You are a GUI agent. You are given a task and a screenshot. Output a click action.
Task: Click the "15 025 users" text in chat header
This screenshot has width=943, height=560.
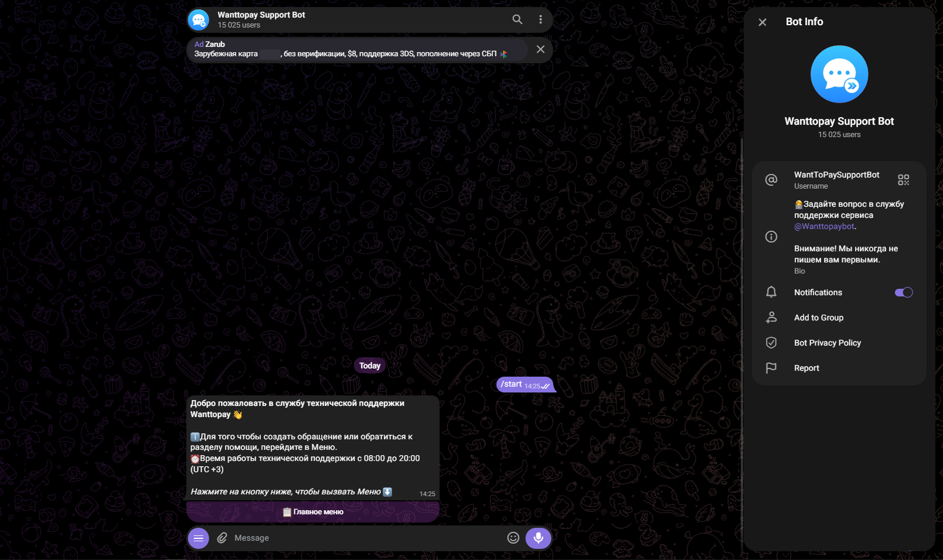(x=239, y=25)
